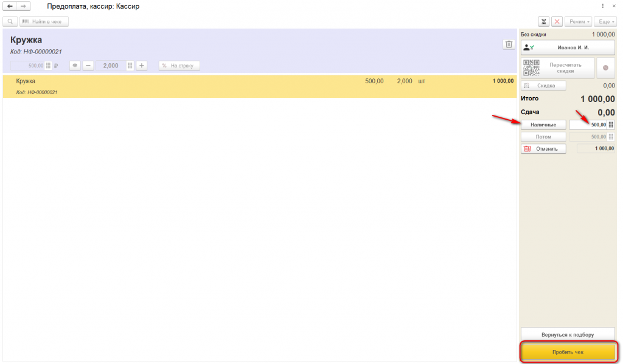Delete the Кружка item with the trash icon

coord(509,44)
